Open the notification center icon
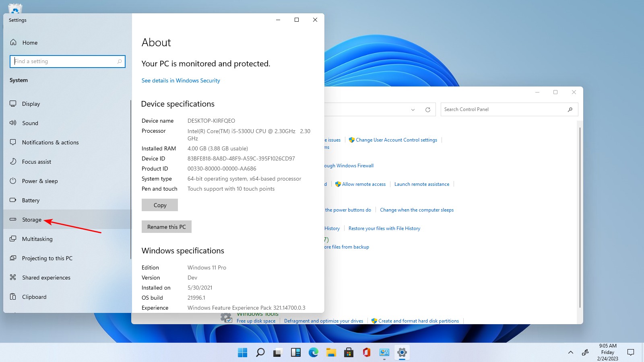 click(x=631, y=352)
